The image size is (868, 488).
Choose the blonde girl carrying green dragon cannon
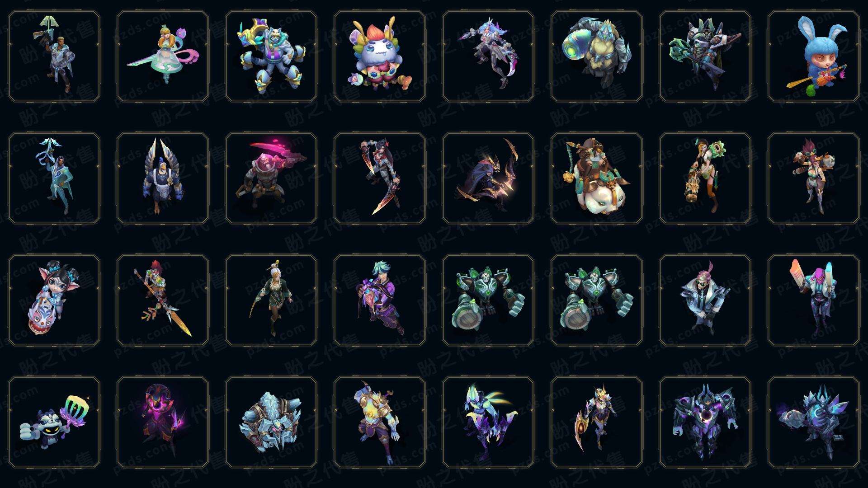coord(705,178)
